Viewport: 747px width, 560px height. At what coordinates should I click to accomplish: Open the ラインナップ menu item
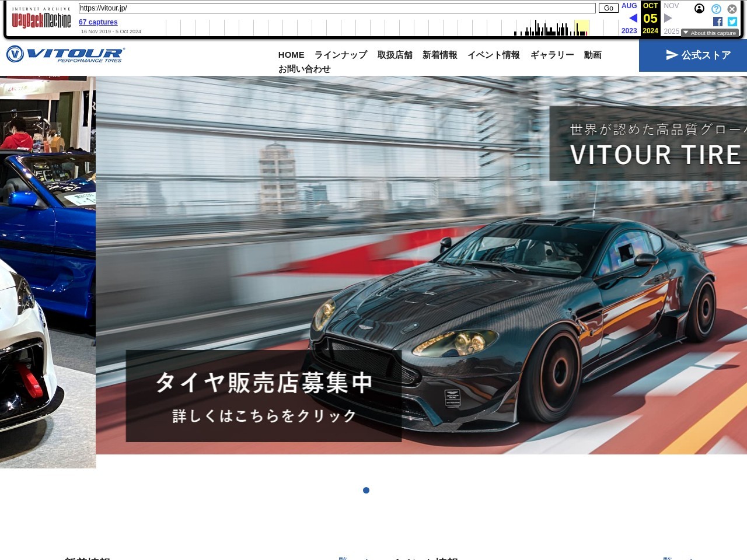click(341, 55)
